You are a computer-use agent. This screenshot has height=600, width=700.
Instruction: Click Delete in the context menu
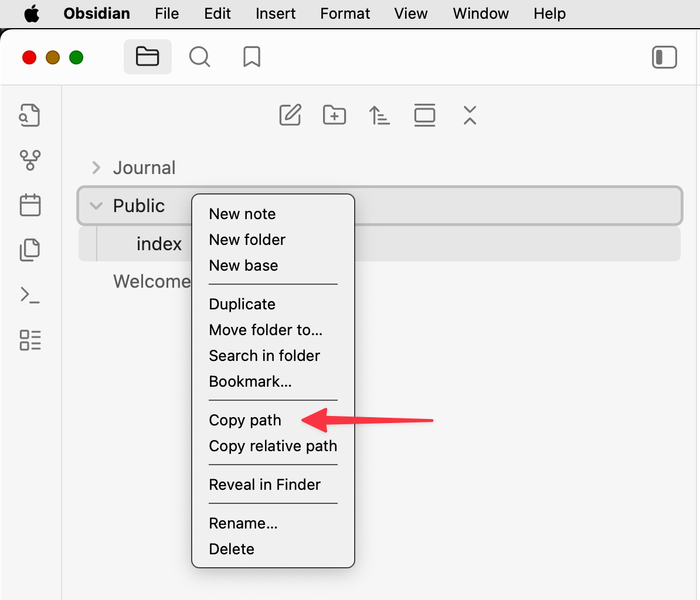[x=232, y=549]
